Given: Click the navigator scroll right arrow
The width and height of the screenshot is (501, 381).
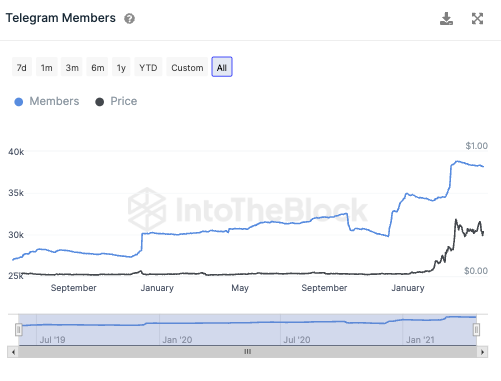Looking at the screenshot, I should [x=482, y=352].
